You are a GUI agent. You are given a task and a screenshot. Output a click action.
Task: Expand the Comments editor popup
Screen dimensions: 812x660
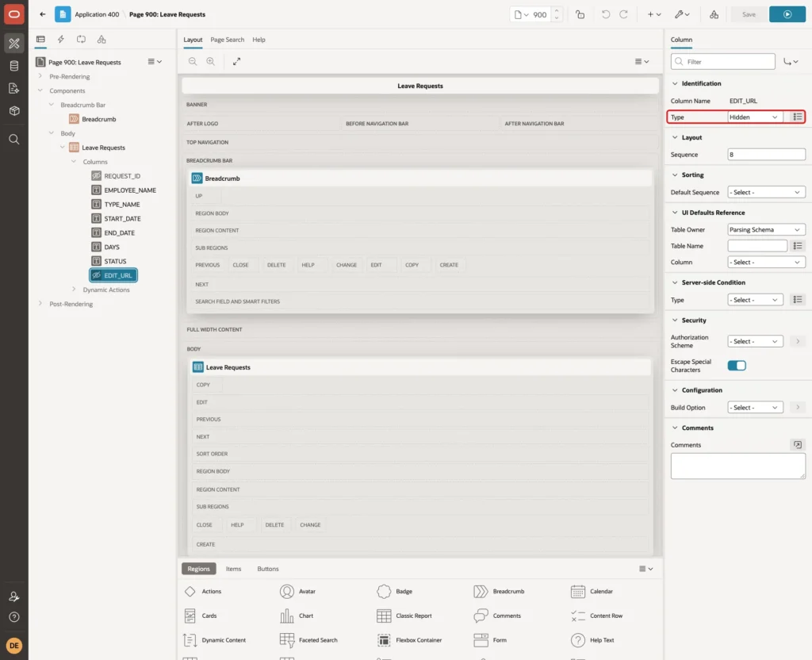point(798,445)
